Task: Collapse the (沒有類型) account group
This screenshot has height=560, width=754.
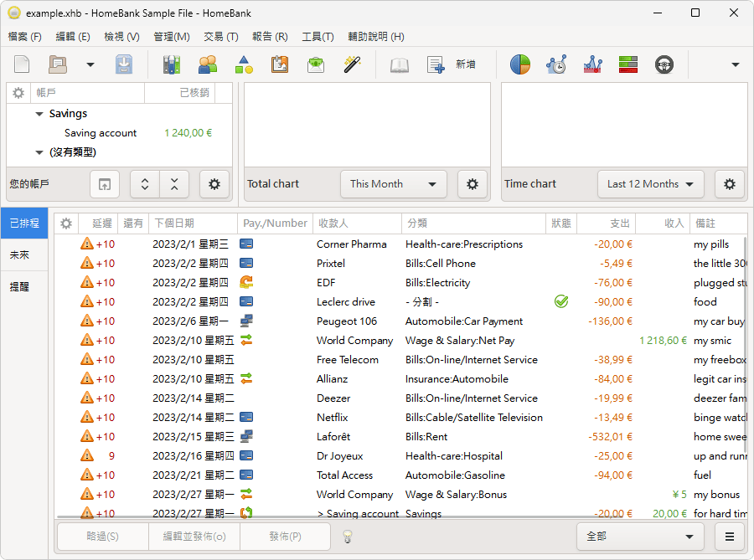Action: point(39,152)
